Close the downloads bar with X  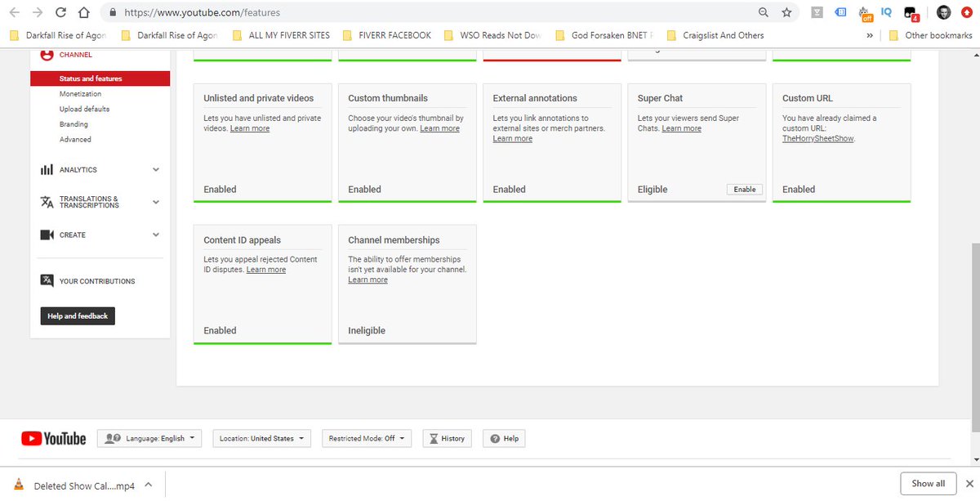tap(969, 484)
